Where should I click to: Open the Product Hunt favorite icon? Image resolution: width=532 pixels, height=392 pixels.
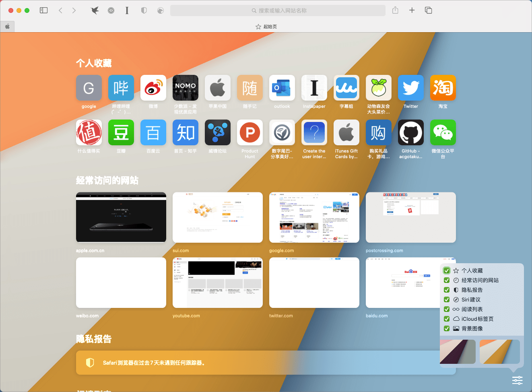250,132
